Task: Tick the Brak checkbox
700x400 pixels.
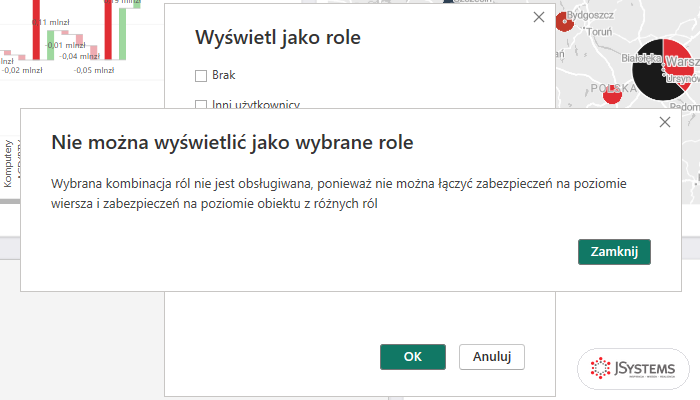Action: [x=201, y=76]
